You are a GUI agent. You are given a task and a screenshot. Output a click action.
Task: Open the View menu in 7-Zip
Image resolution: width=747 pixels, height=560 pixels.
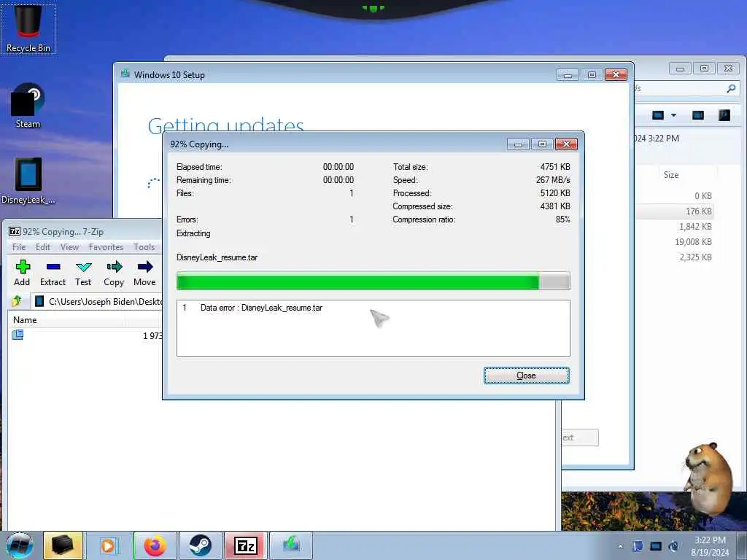click(69, 246)
